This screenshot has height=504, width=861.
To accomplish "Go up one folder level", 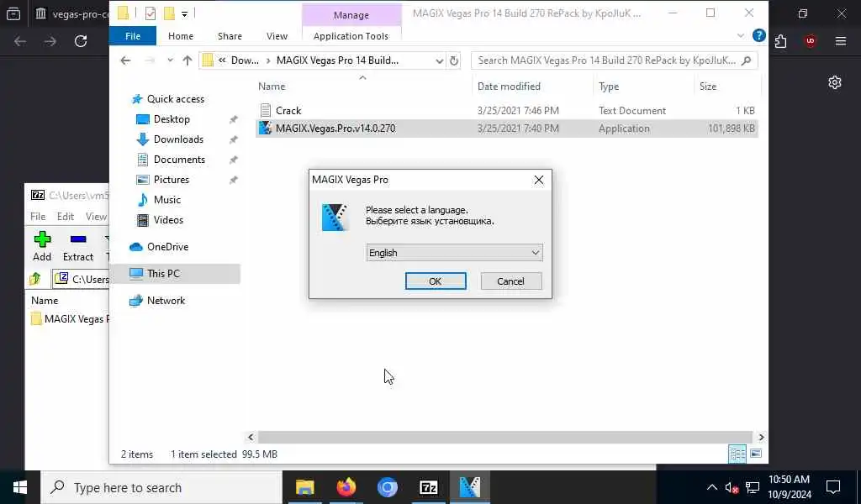I will pos(188,60).
